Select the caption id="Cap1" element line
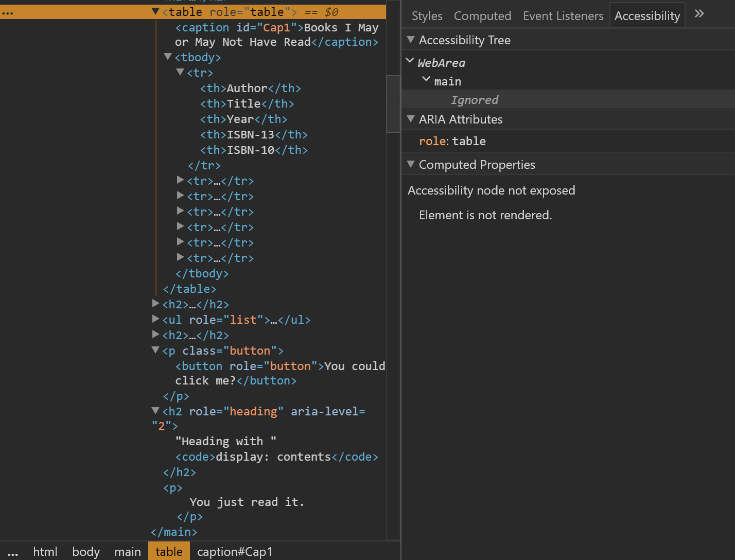 pyautogui.click(x=277, y=34)
